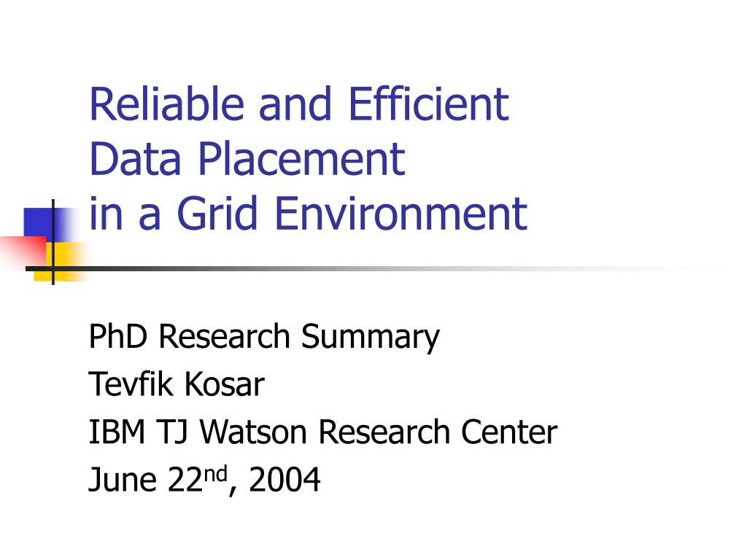This screenshot has height=560, width=747.
Task: Click the short vertical black line
Action: [x=53, y=242]
